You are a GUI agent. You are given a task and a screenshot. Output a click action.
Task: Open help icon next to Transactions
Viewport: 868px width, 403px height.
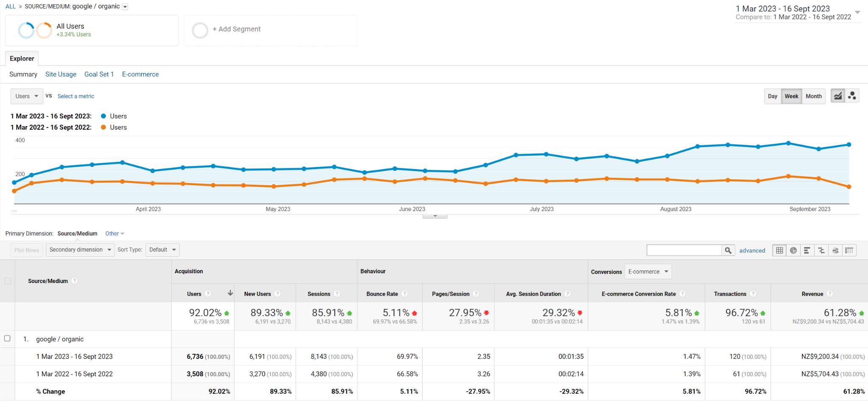click(753, 294)
